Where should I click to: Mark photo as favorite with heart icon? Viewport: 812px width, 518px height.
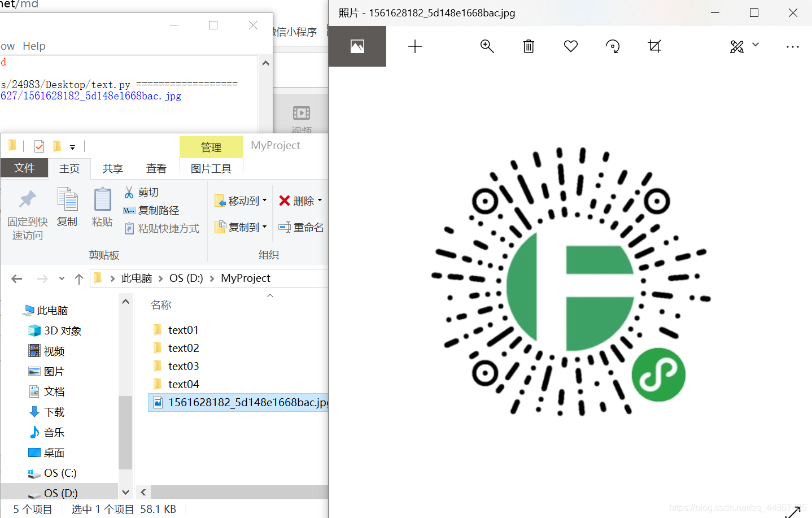(x=571, y=46)
